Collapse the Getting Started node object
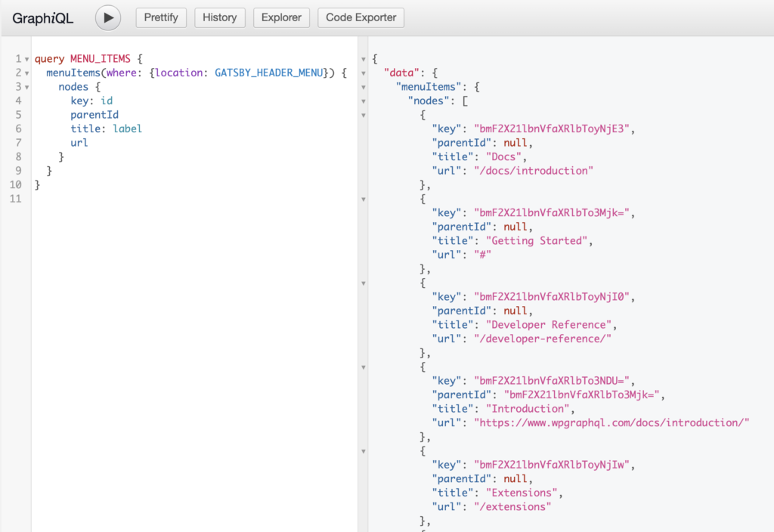This screenshot has height=532, width=774. [364, 199]
